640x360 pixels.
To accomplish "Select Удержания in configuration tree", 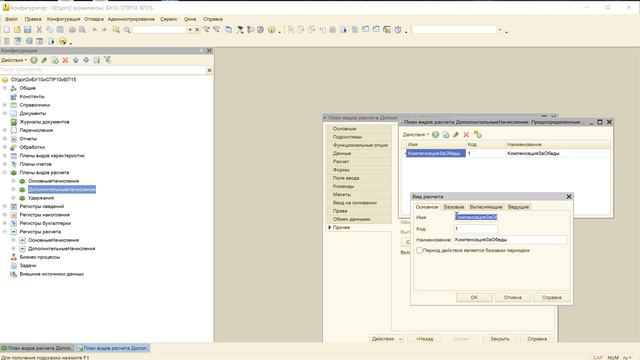I will 41,198.
